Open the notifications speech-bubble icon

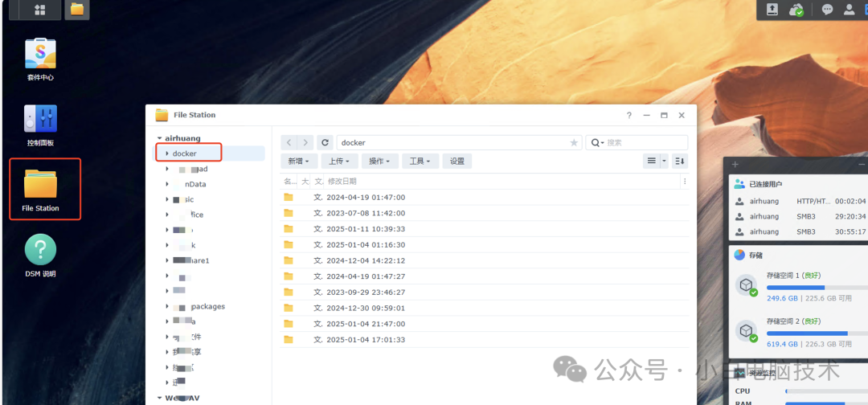827,10
